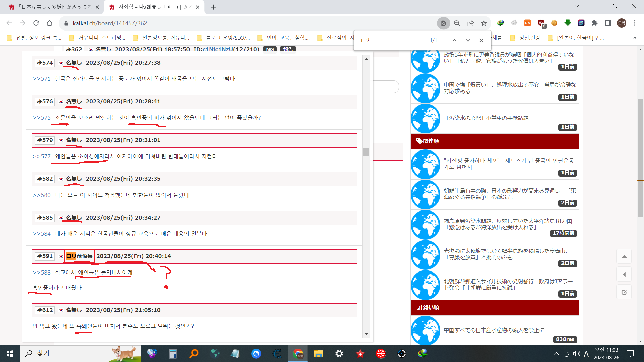
Task: Open Windows taskbar search box
Action: pyautogui.click(x=67, y=353)
